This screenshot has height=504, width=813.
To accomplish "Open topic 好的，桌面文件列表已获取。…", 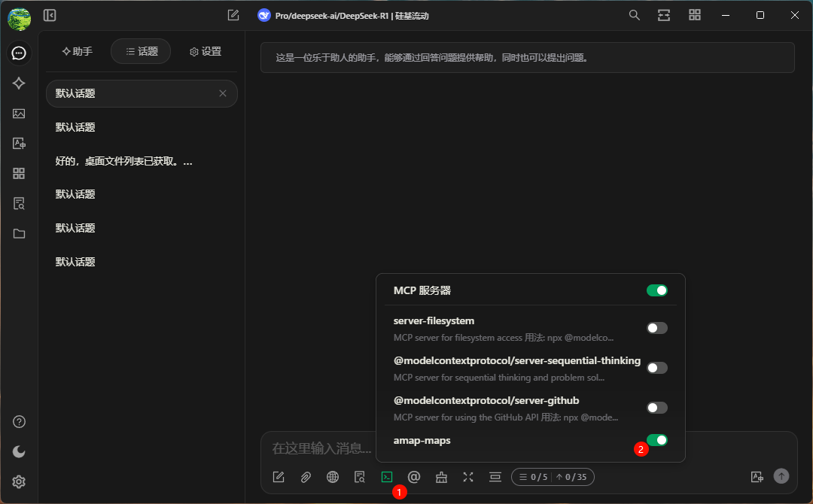I will [124, 161].
